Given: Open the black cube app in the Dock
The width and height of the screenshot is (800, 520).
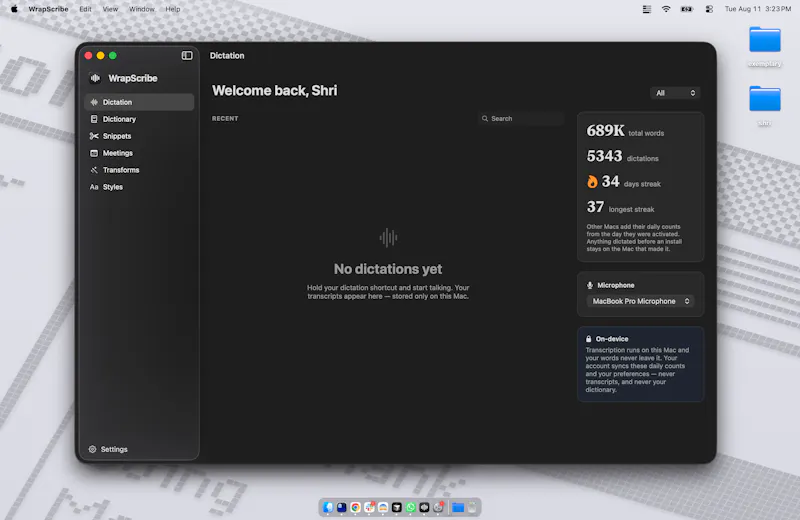Looking at the screenshot, I should pos(397,507).
